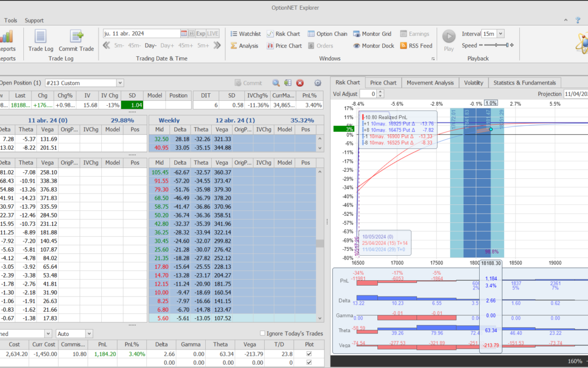588x368 pixels.
Task: Open the Volatility tab
Action: [473, 83]
